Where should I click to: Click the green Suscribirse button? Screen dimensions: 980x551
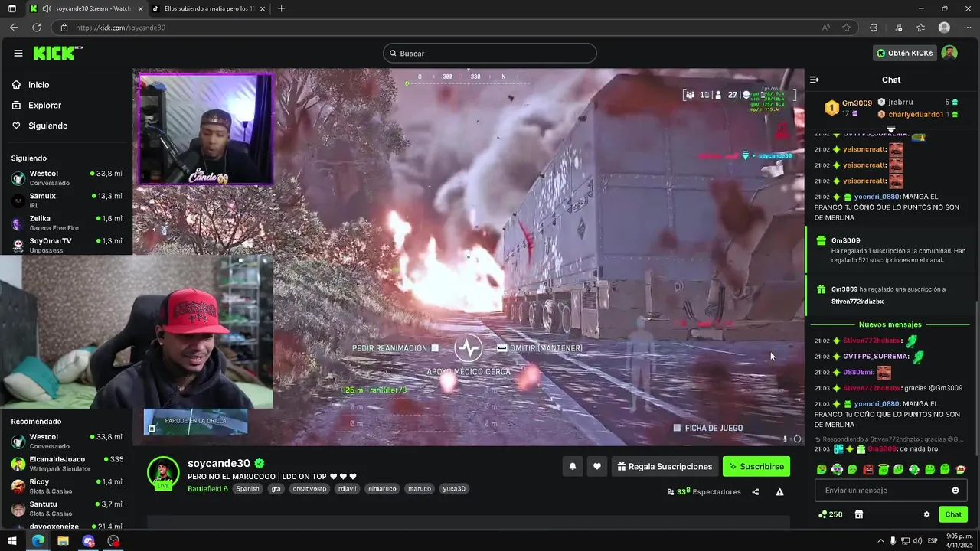[756, 466]
